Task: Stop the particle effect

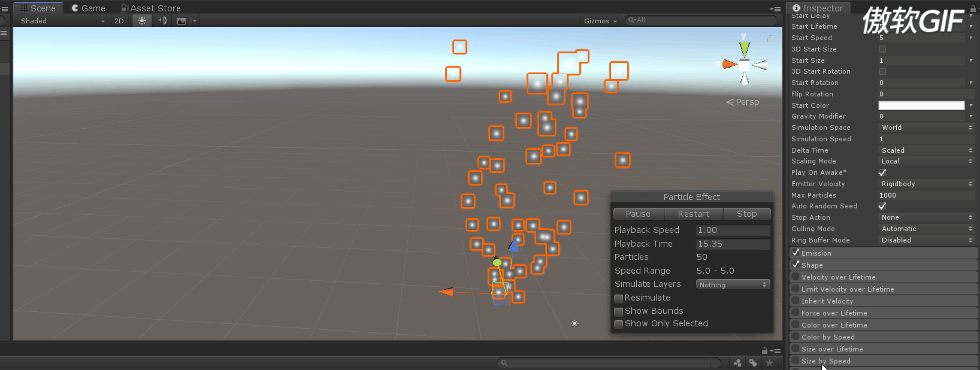Action: tap(746, 214)
